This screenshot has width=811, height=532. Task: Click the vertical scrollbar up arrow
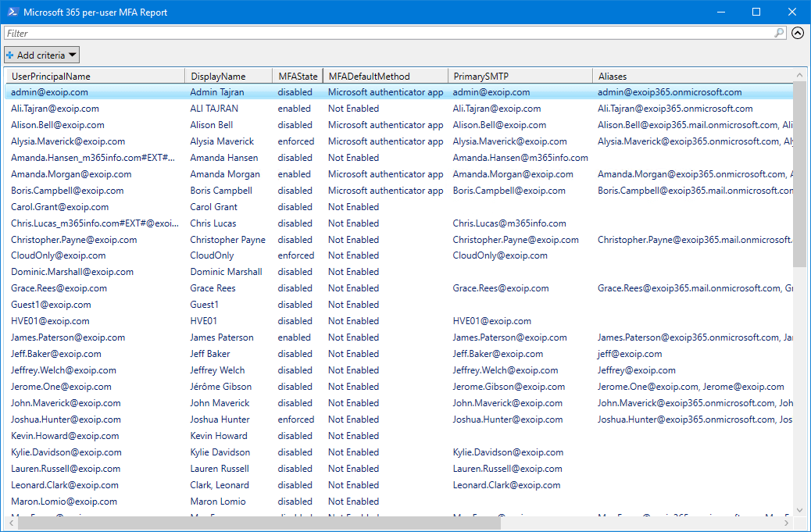pos(799,75)
